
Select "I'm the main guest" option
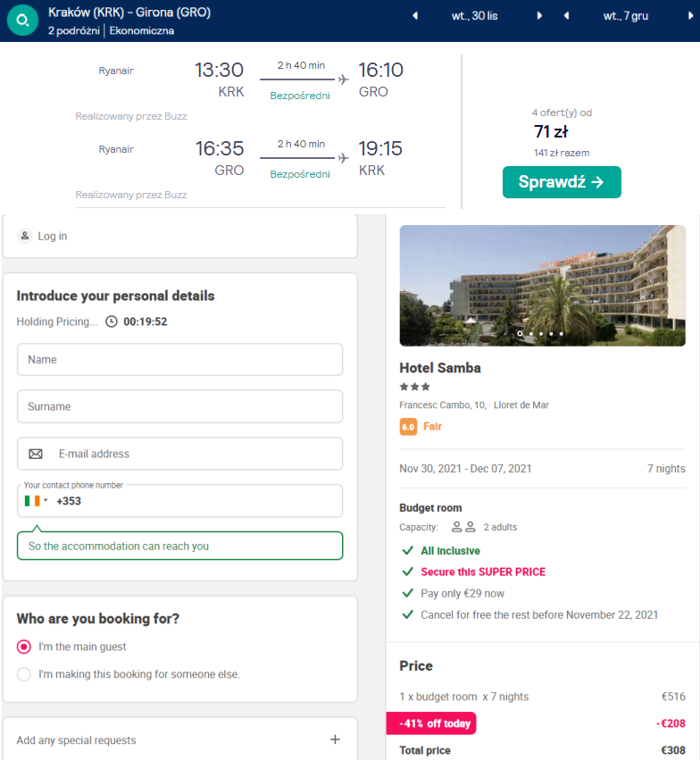coord(24,647)
